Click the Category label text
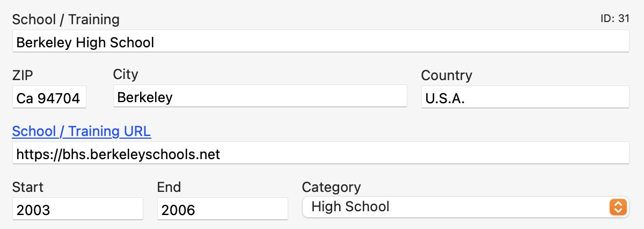Screen dimensions: 644x229 point(331,187)
